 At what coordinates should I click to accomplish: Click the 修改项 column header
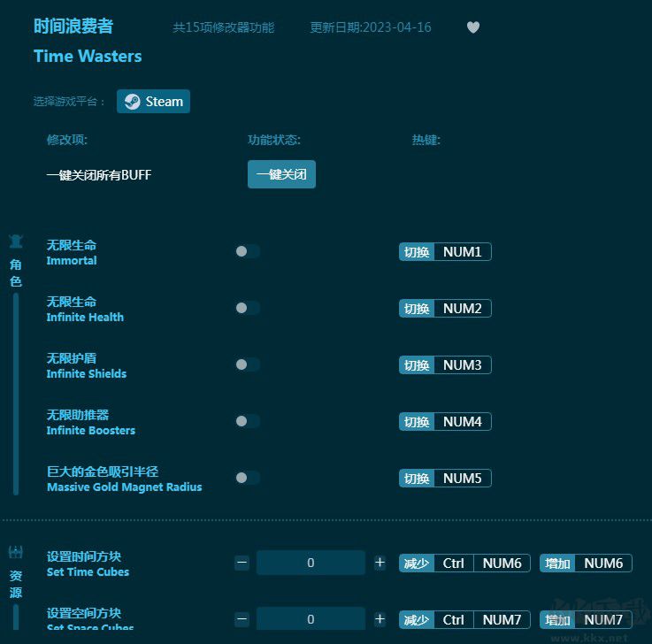pos(67,140)
